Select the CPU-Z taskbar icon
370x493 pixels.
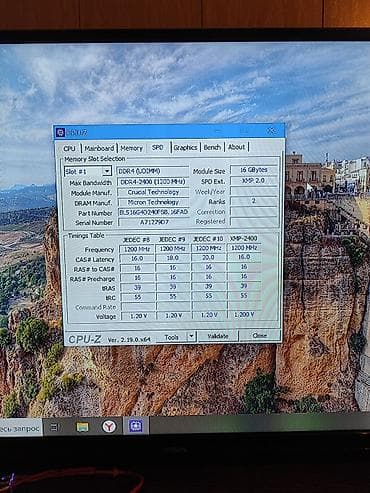click(136, 426)
